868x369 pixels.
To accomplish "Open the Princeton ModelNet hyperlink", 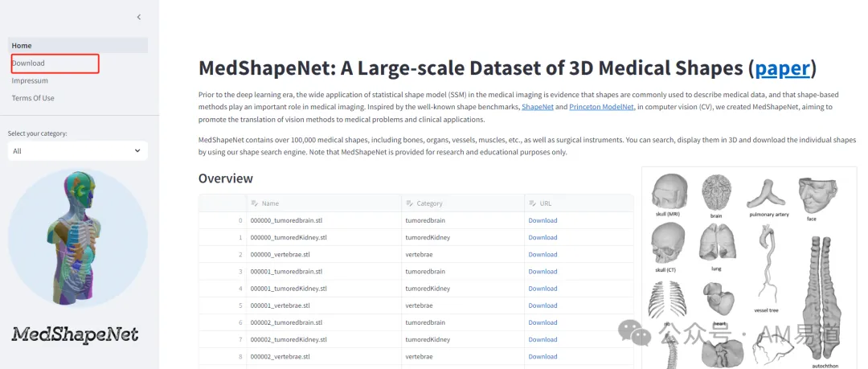I will pyautogui.click(x=601, y=107).
